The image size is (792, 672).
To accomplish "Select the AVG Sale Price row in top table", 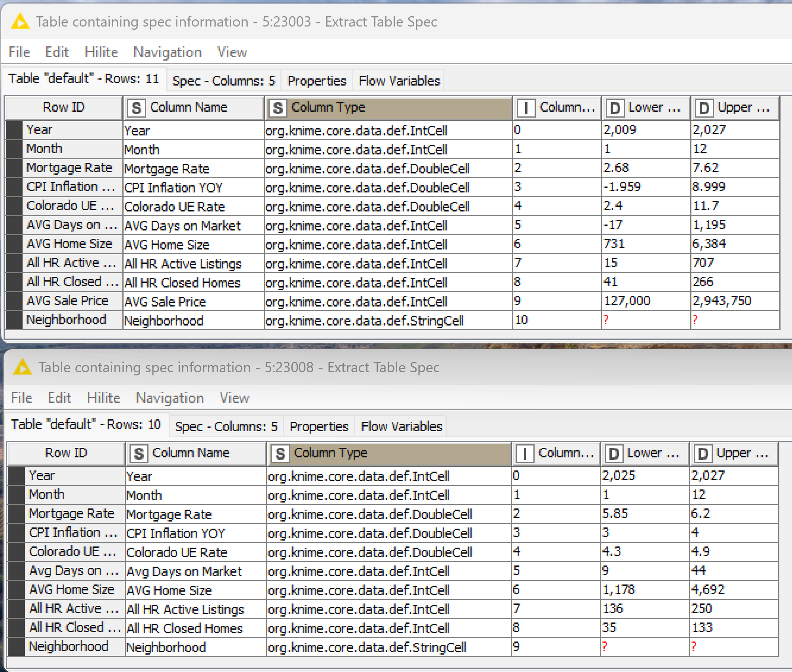I will tap(67, 301).
